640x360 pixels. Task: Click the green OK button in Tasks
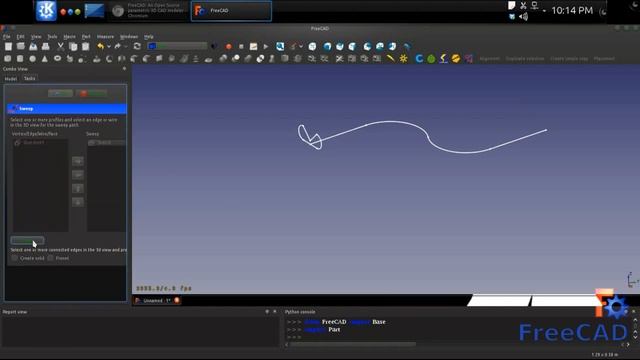point(60,93)
